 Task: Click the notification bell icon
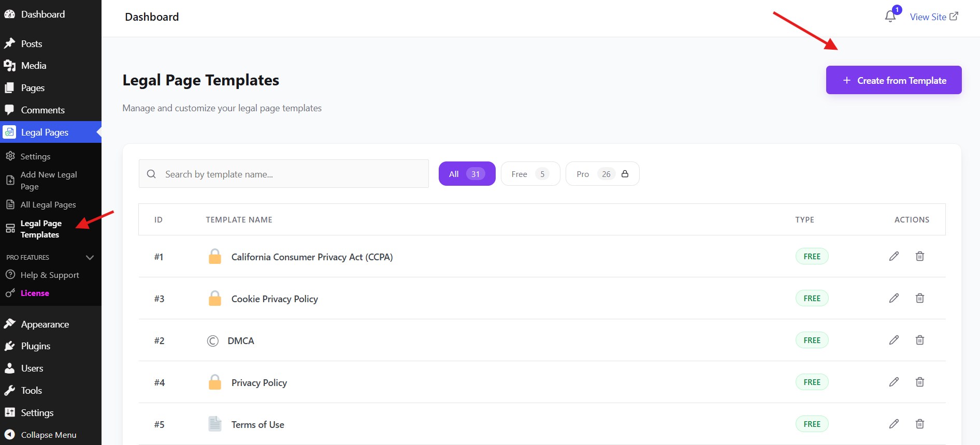click(890, 17)
